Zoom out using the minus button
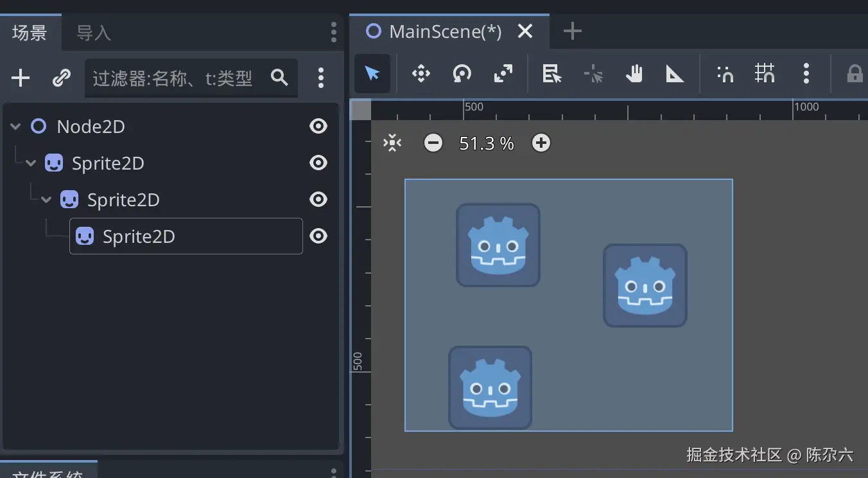Image resolution: width=868 pixels, height=478 pixels. (433, 143)
